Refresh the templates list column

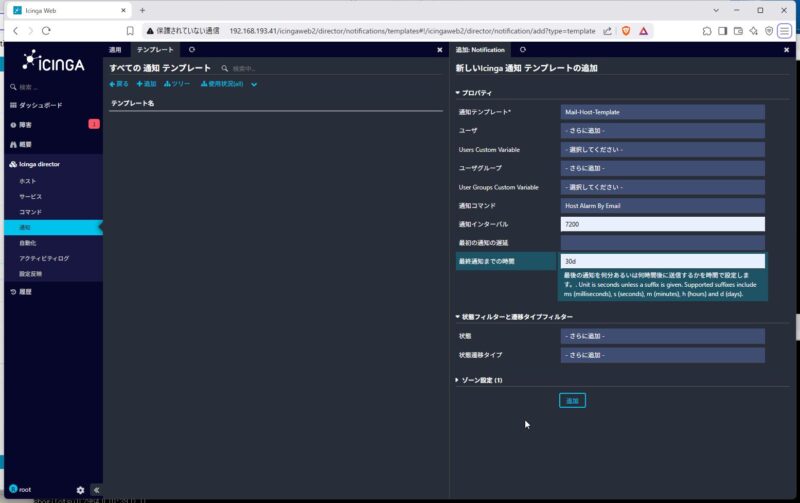pyautogui.click(x=192, y=49)
